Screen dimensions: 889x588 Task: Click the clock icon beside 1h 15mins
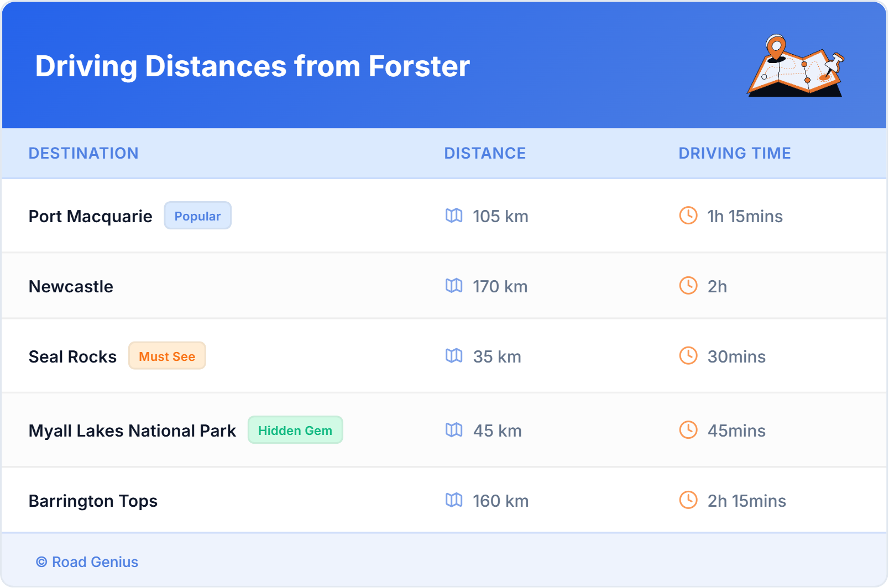[x=688, y=216]
